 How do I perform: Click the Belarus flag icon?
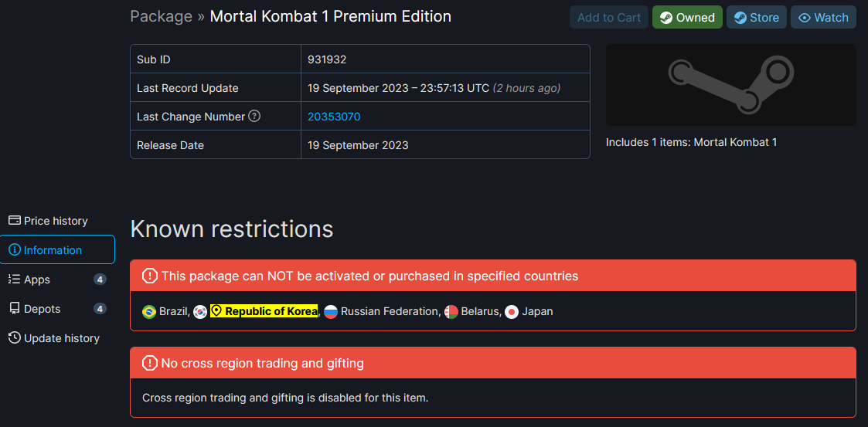[x=451, y=312]
